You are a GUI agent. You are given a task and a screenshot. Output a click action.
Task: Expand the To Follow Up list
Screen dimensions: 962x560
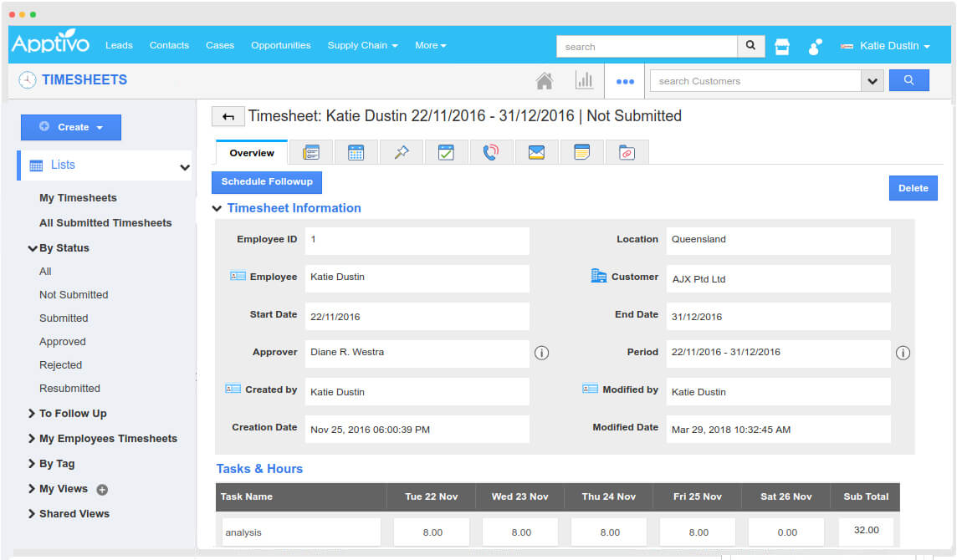tap(32, 413)
